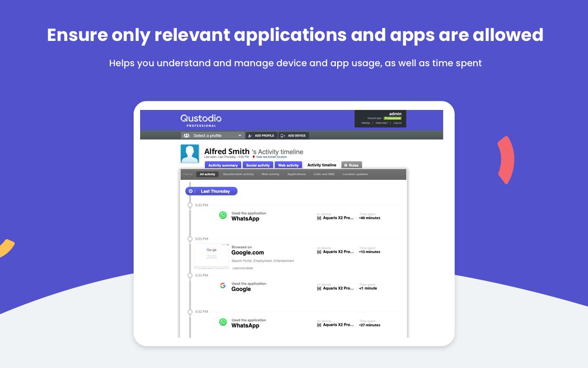
Task: Click the Qustodio Professional logo
Action: 201,120
